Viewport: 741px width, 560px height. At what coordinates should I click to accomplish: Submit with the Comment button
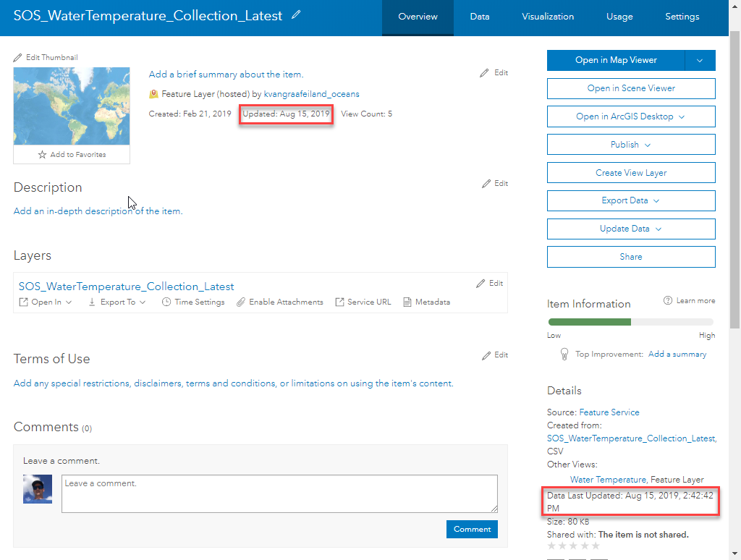(x=472, y=530)
